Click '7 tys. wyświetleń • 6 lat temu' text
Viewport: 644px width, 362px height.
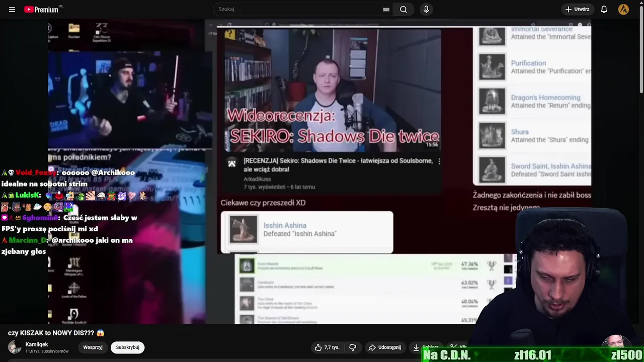point(279,187)
